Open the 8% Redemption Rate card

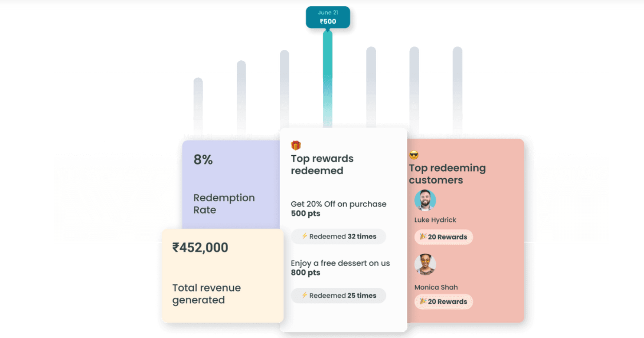231,185
